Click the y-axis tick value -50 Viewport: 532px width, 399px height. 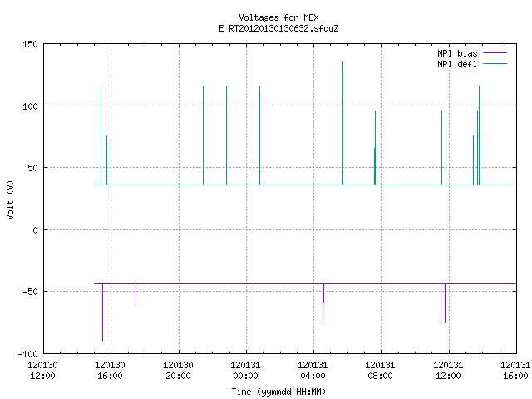(x=30, y=292)
